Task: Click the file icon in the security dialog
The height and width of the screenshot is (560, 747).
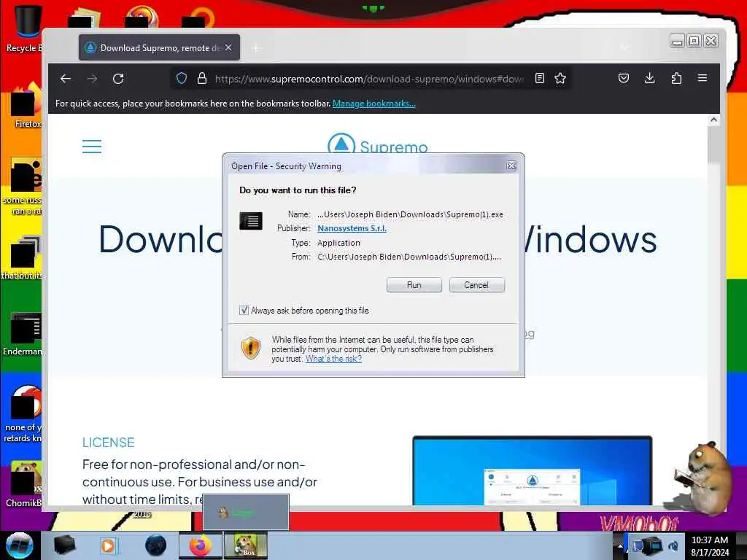Action: 251,221
